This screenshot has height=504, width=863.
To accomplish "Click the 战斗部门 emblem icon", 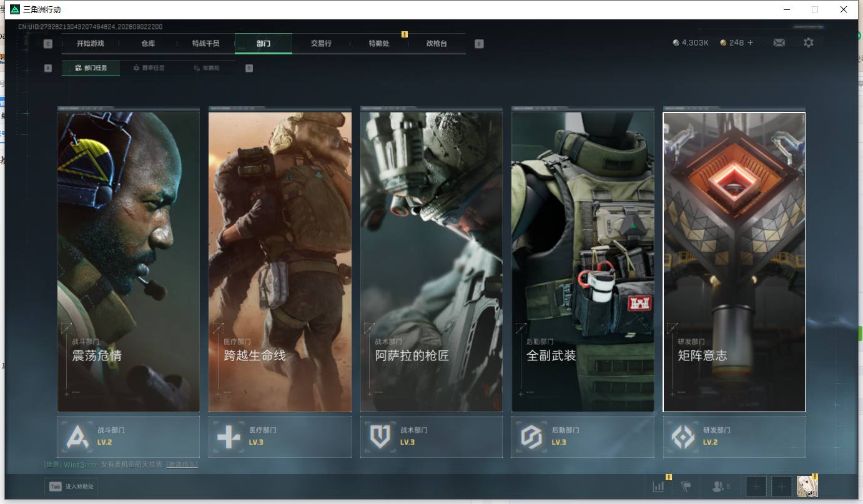I will click(77, 437).
